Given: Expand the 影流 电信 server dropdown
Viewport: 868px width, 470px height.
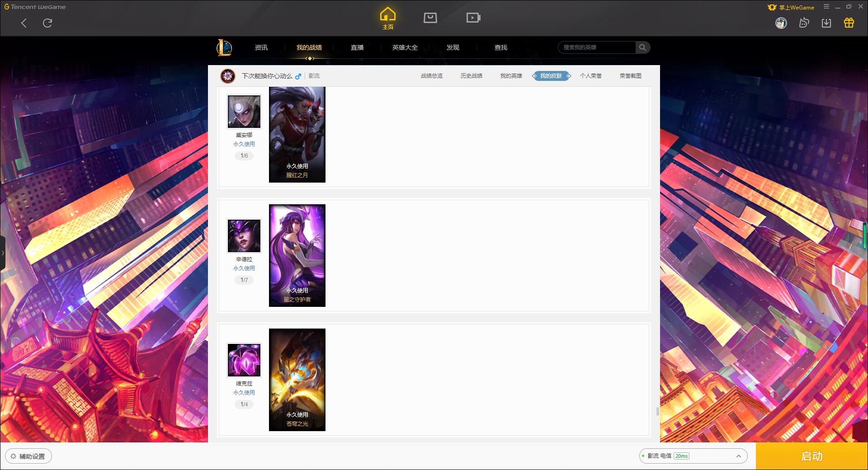Looking at the screenshot, I should 693,456.
